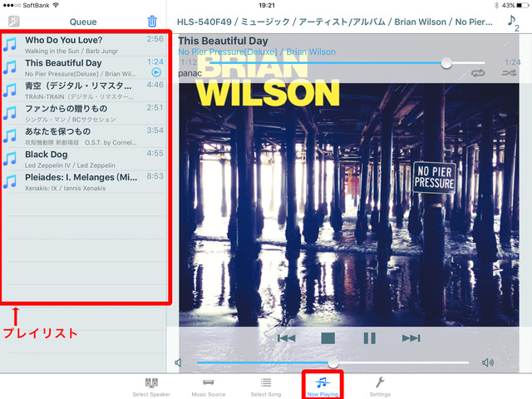The image size is (532, 399).
Task: Tap the music note icon at top right
Action: pos(512,22)
